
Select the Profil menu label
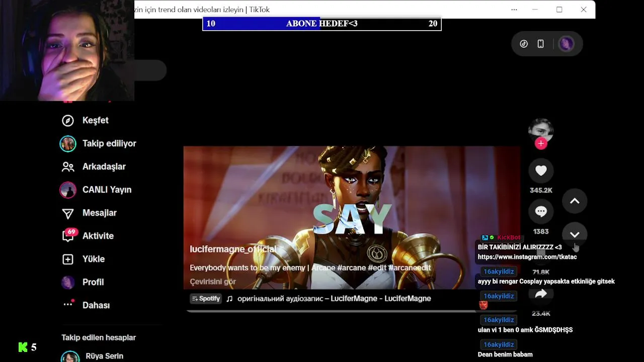click(93, 282)
